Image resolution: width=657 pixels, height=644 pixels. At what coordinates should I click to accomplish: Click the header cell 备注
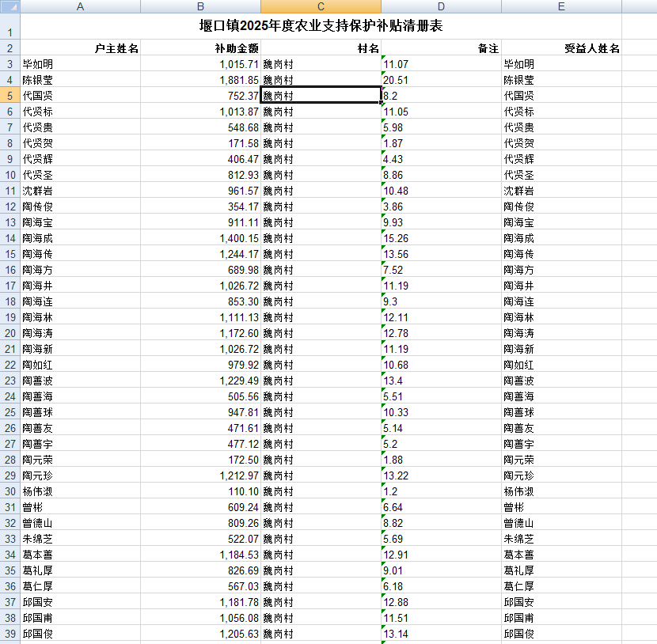(441, 47)
